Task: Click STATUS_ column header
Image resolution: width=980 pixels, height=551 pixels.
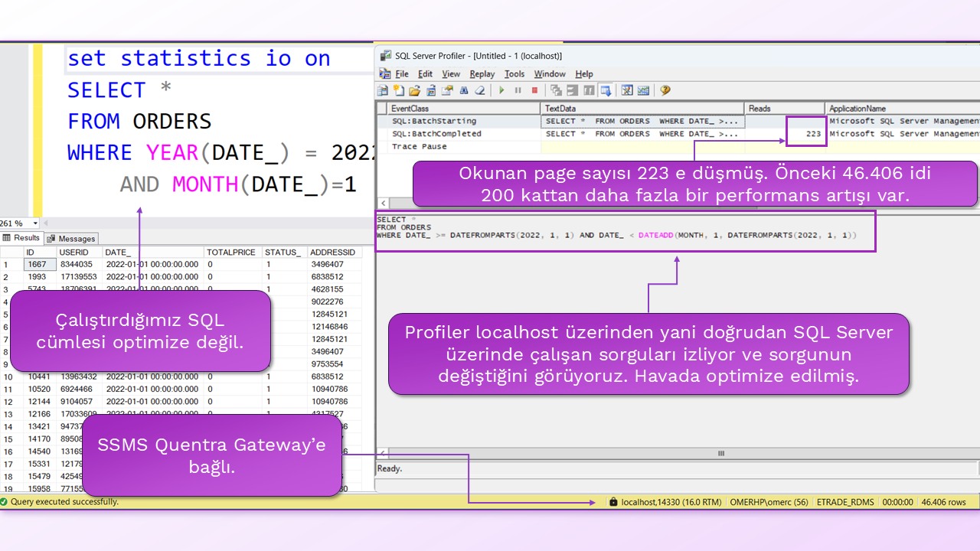Action: (285, 252)
